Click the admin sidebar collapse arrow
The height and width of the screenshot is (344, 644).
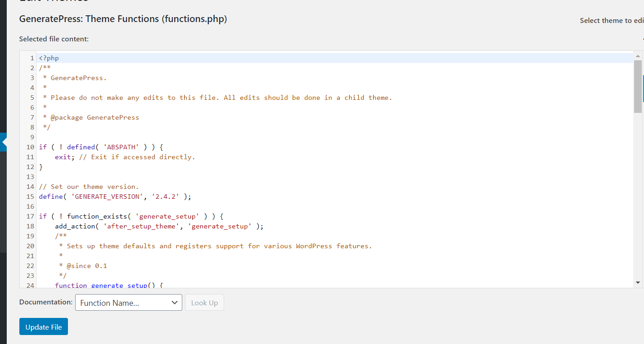[x=4, y=142]
